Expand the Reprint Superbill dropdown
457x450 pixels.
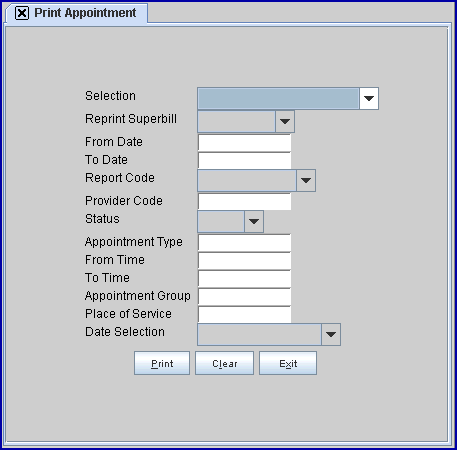click(x=285, y=121)
